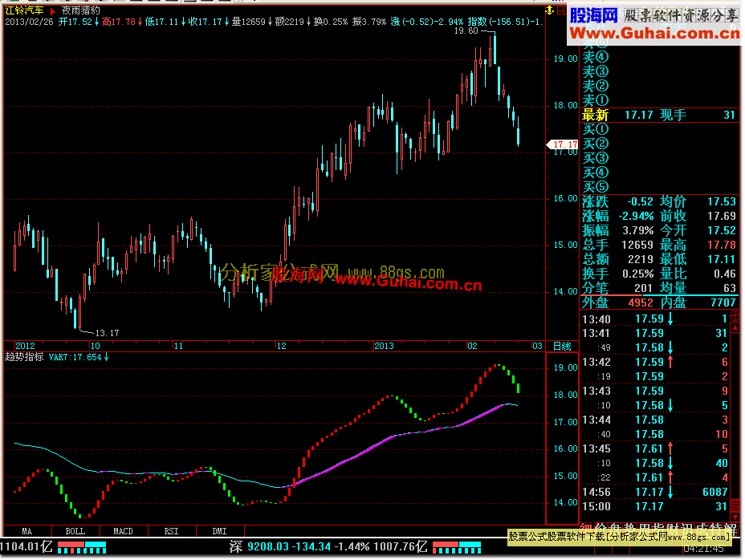Click the down arrow of the tick list scrollbar

pos(735,517)
